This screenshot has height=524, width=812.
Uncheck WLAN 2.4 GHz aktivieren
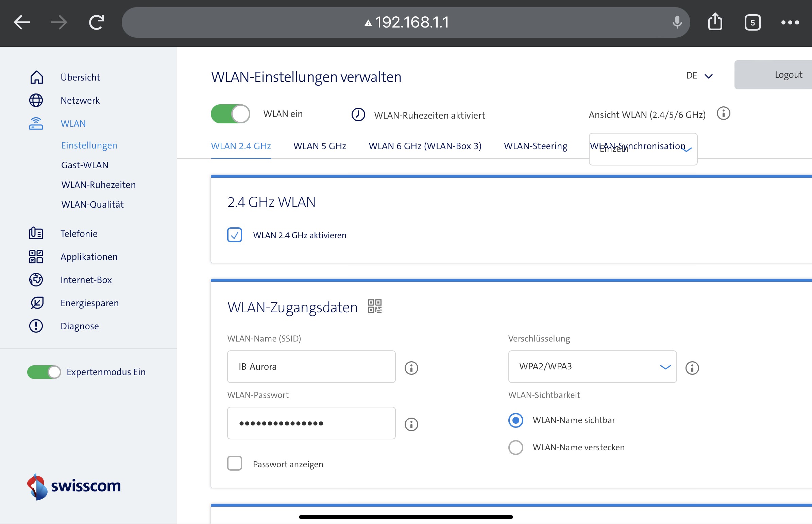tap(235, 235)
